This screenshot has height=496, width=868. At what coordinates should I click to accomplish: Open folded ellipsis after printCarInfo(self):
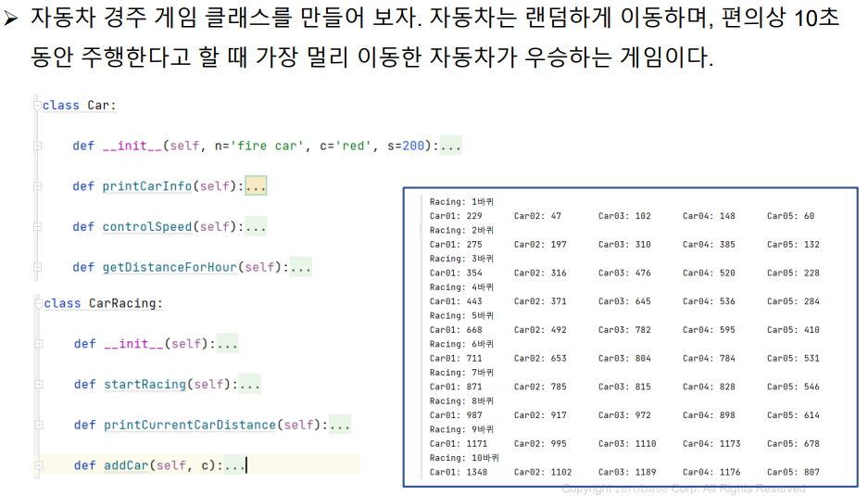tap(256, 186)
